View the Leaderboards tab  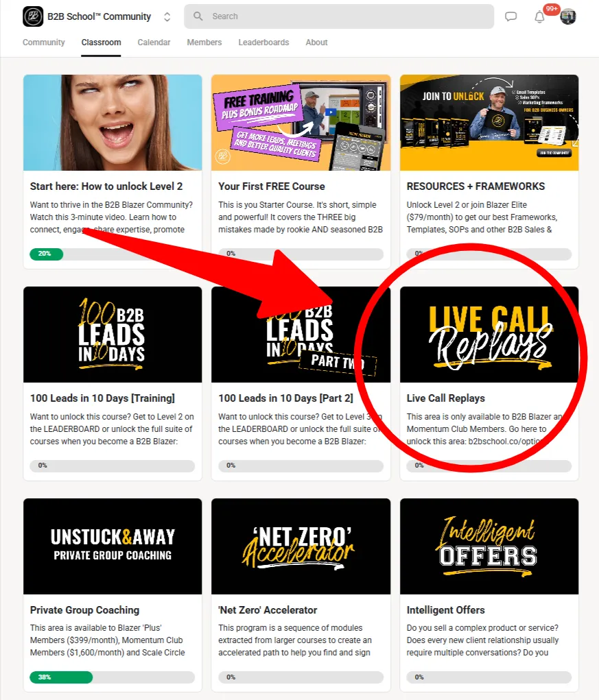click(x=263, y=43)
